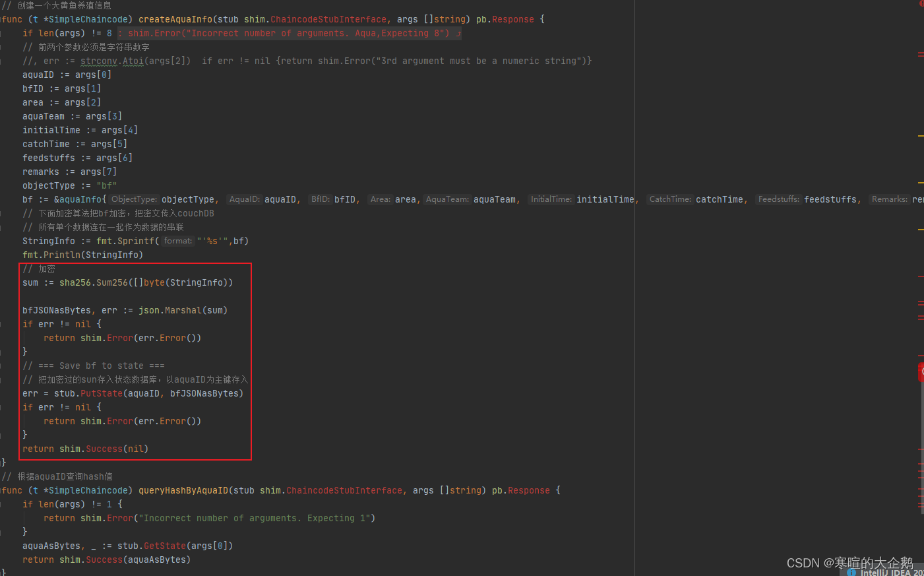Click the ObjectType: inlay hint
Viewport: 924px width, 576px height.
click(x=135, y=199)
